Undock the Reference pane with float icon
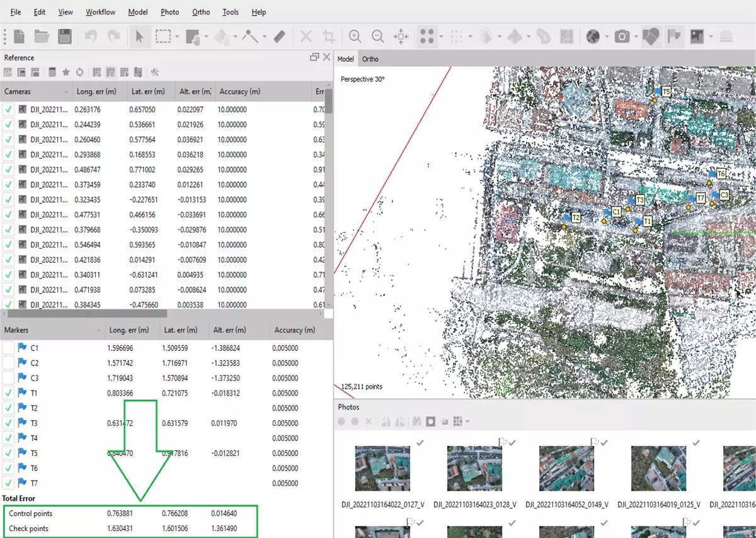The width and height of the screenshot is (756, 538). [x=314, y=57]
